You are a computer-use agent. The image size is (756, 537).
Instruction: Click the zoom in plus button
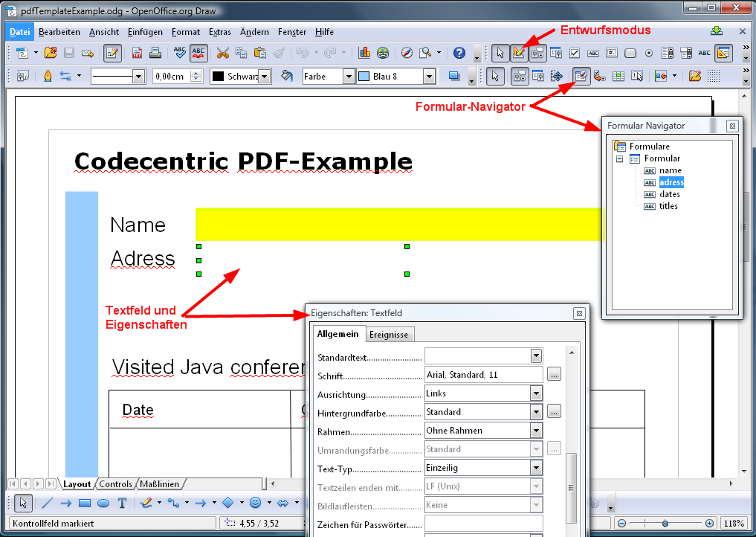coord(709,523)
